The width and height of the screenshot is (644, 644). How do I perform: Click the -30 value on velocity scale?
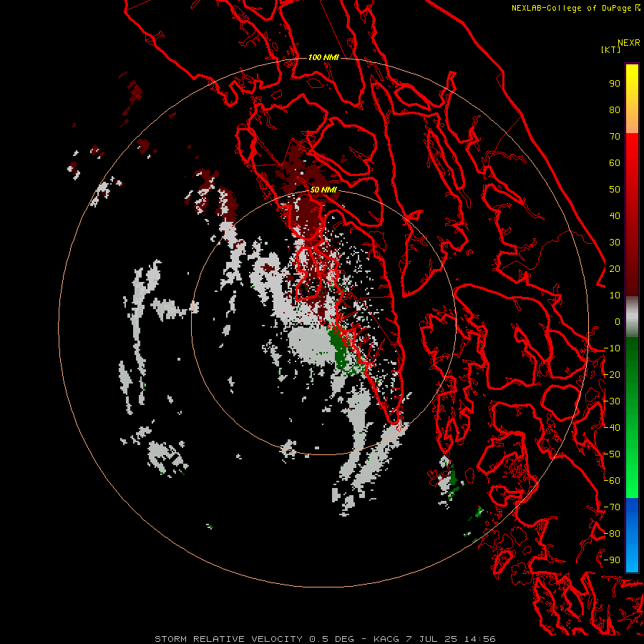[x=612, y=401]
